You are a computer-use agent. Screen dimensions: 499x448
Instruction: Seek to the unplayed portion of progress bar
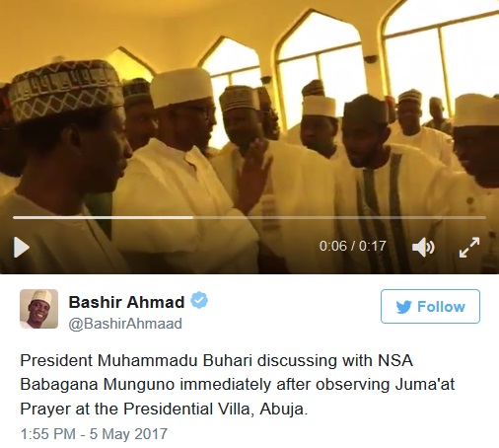click(x=339, y=217)
